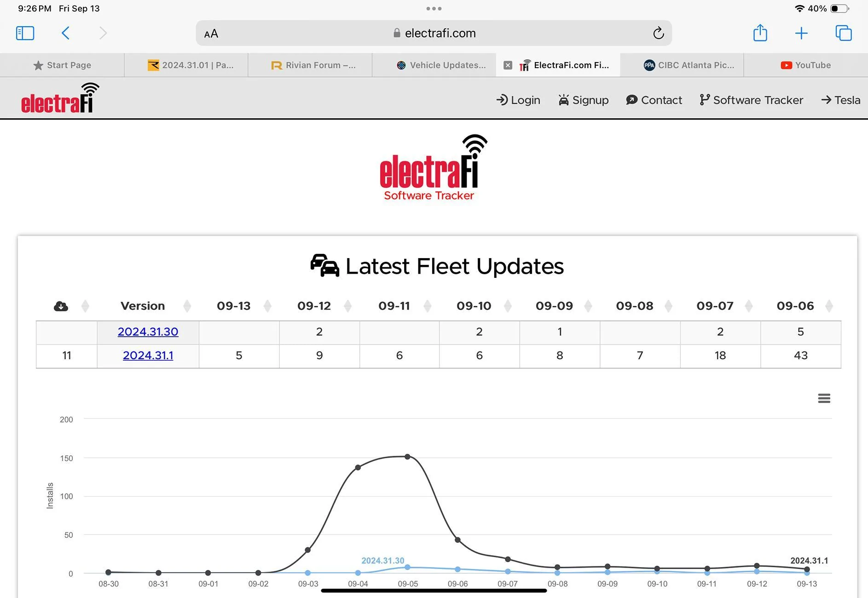Click the ElectraFi logo in the navbar

click(60, 98)
